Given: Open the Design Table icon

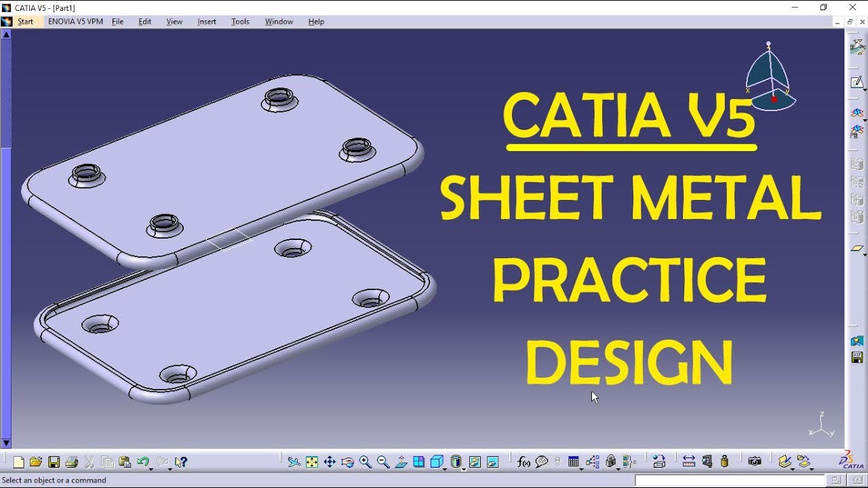Looking at the screenshot, I should pyautogui.click(x=574, y=462).
